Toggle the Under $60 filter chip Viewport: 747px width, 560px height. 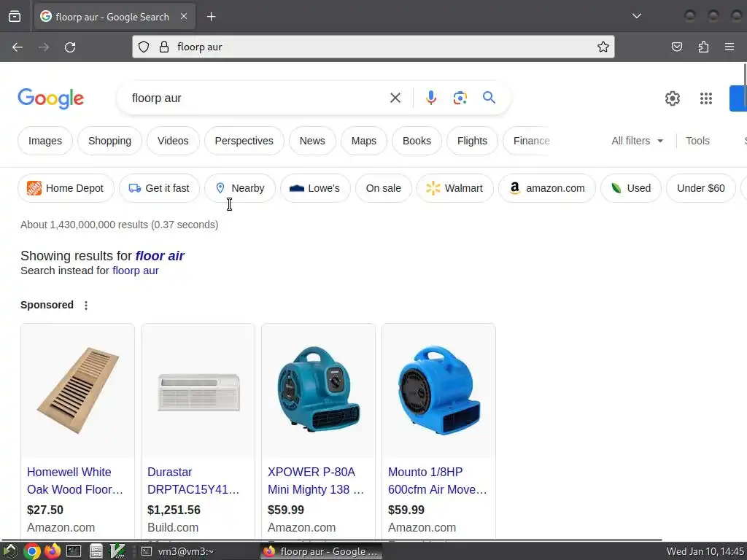(x=700, y=188)
